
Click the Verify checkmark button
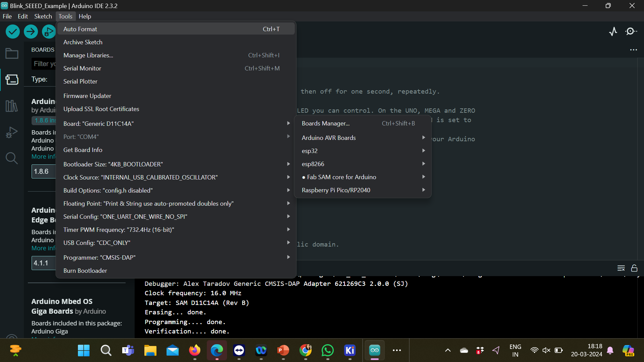[12, 32]
